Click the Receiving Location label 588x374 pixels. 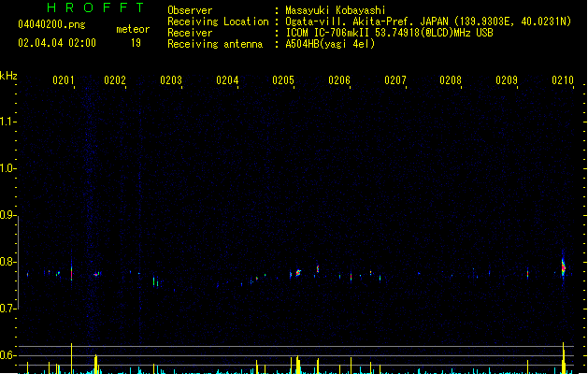(x=218, y=22)
